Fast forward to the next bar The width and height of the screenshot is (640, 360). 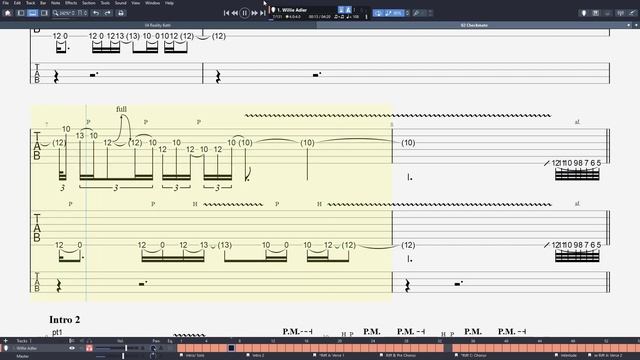[x=254, y=13]
